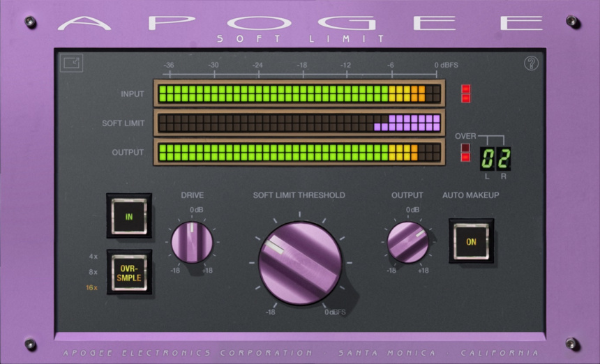The height and width of the screenshot is (364, 600).
Task: Click the 8x oversampling label
Action: coord(93,272)
